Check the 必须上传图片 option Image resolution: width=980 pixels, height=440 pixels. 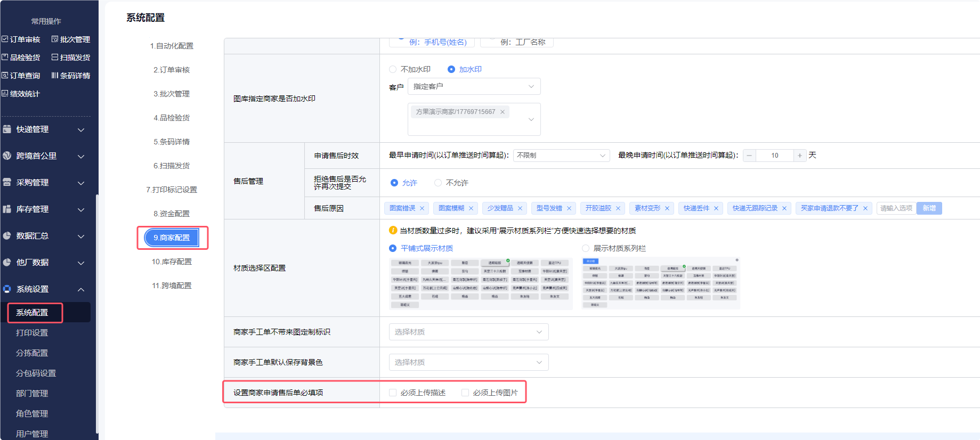pyautogui.click(x=465, y=393)
